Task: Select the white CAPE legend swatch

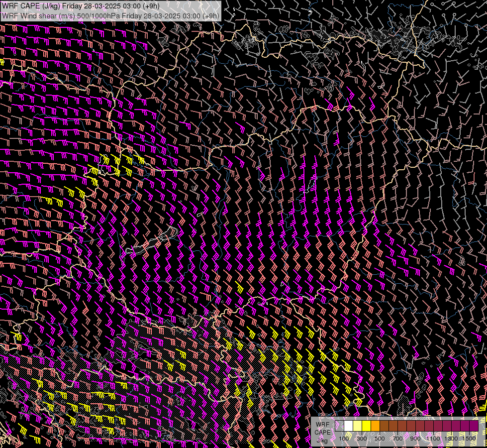Action: [349, 426]
